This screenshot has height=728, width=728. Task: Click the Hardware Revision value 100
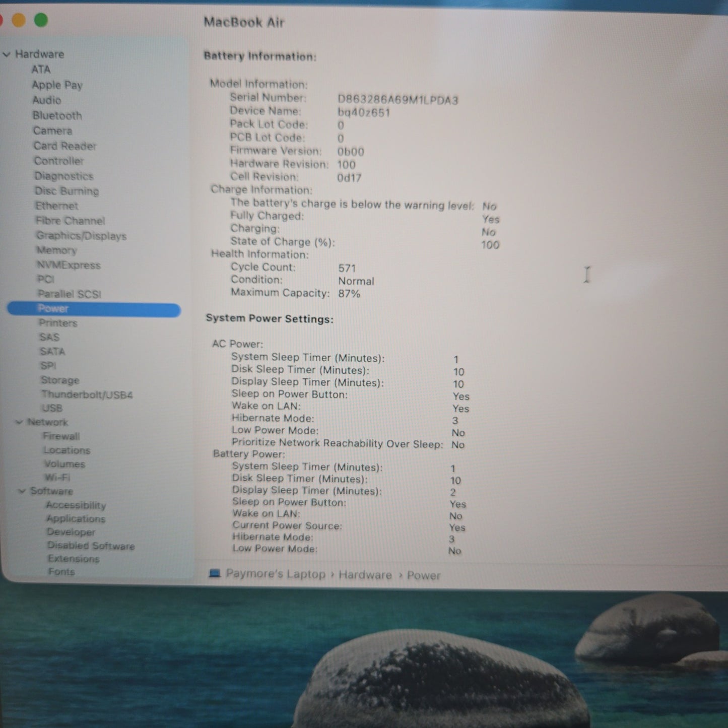click(x=346, y=165)
